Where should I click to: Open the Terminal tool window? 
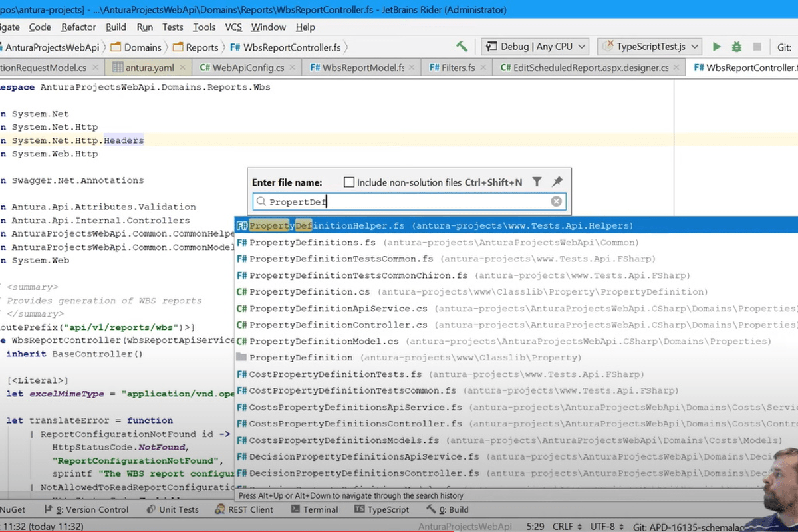pos(315,509)
